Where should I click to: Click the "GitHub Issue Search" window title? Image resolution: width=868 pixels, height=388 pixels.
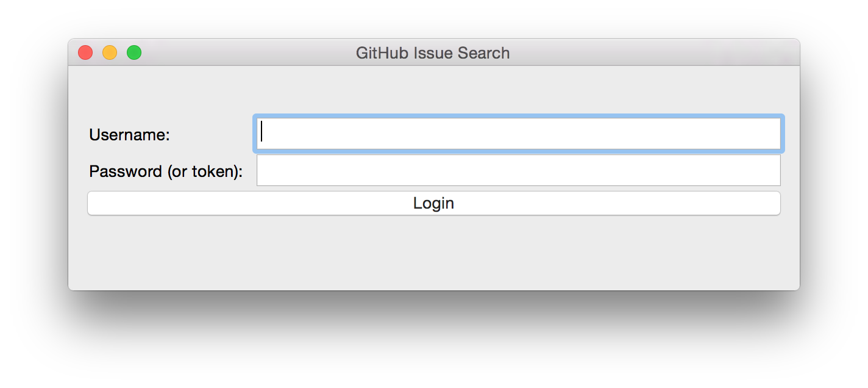pos(433,53)
